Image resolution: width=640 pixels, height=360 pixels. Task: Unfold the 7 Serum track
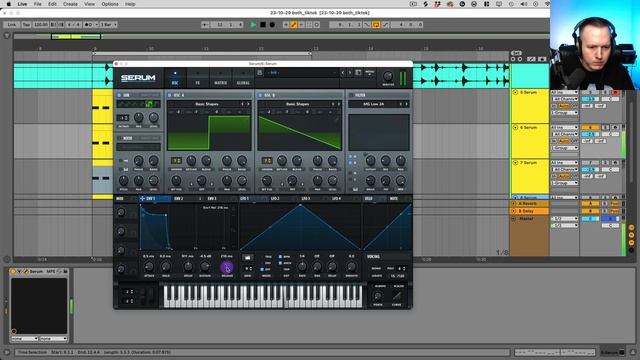(x=516, y=163)
